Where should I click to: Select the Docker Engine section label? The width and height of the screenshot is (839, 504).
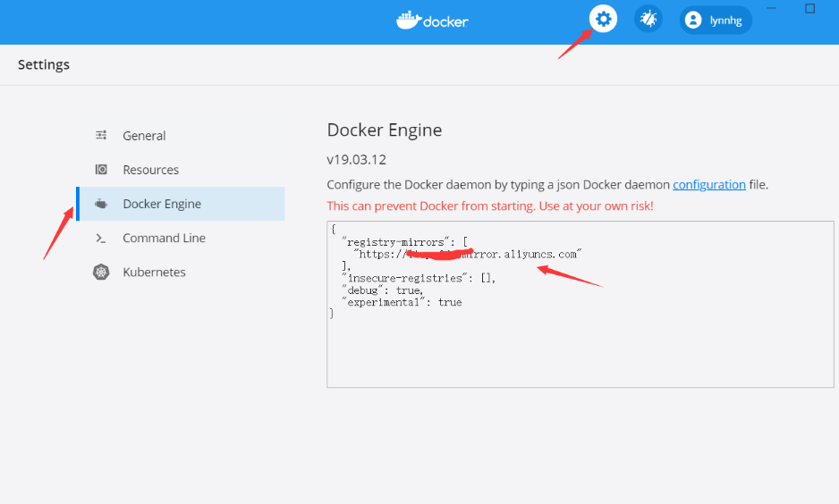(x=162, y=204)
